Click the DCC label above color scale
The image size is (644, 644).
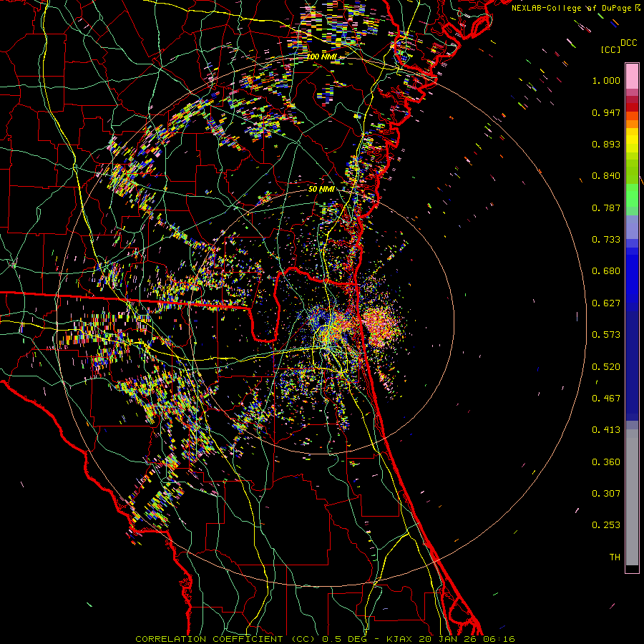click(x=629, y=43)
